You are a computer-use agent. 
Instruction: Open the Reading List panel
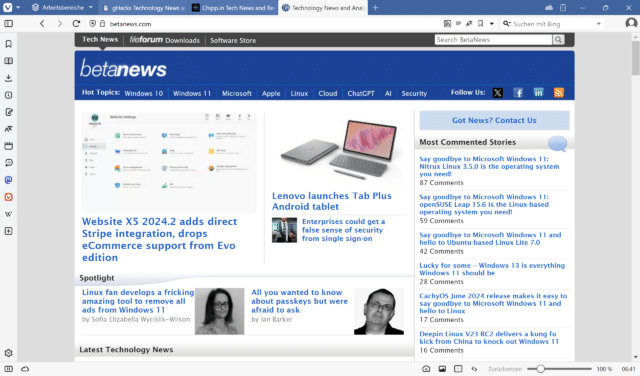pos(8,61)
